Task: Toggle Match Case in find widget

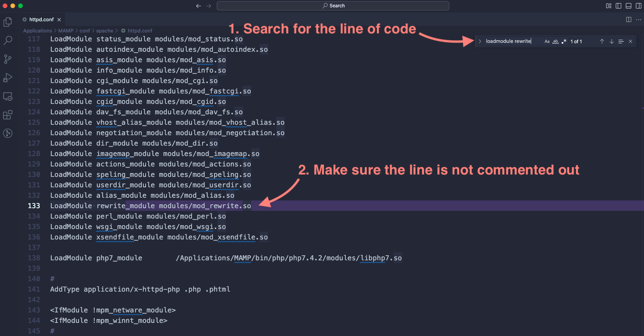Action: [547, 41]
